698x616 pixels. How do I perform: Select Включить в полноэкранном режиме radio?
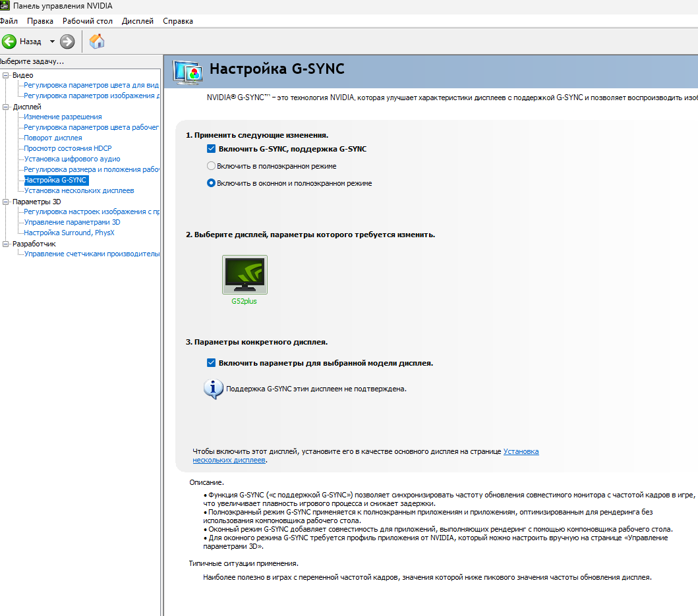coord(211,166)
